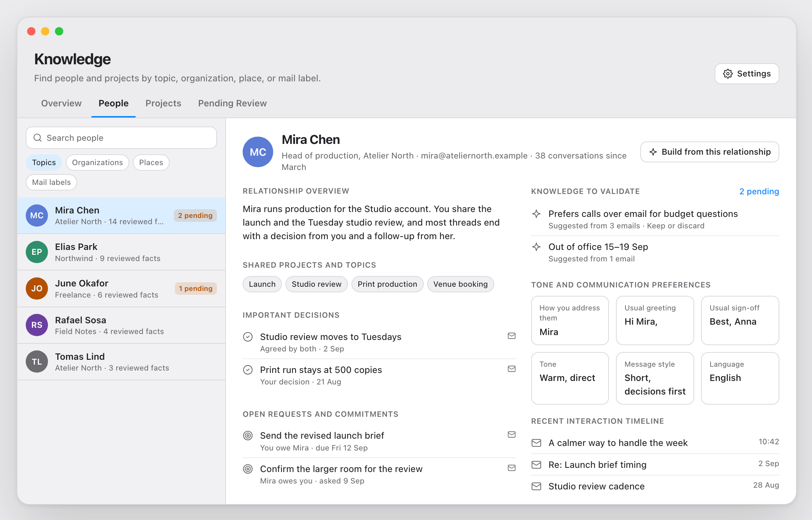This screenshot has width=812, height=520.
Task: Select Tomas Lind in the people list
Action: click(x=121, y=361)
